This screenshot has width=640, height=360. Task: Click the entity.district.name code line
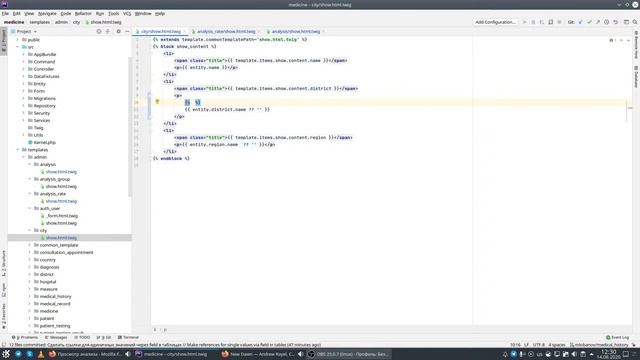coord(227,109)
